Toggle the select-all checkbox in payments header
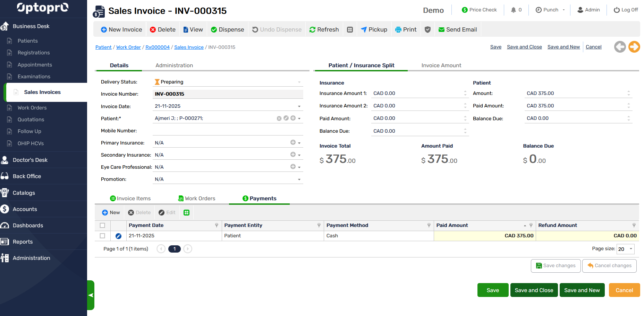The width and height of the screenshot is (644, 316). click(102, 226)
